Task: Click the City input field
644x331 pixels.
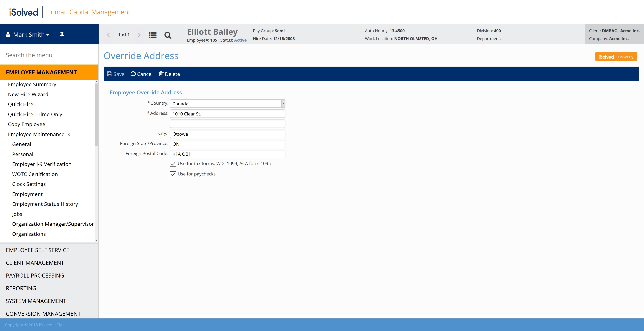Action: (227, 134)
